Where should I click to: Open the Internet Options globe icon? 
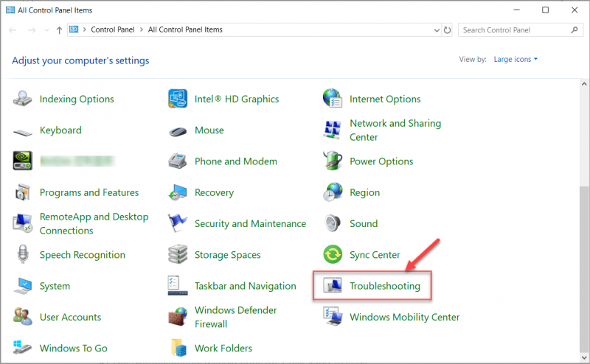point(333,99)
